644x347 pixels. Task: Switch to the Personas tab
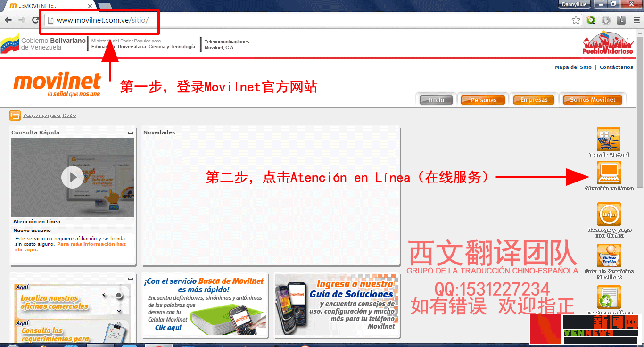483,100
